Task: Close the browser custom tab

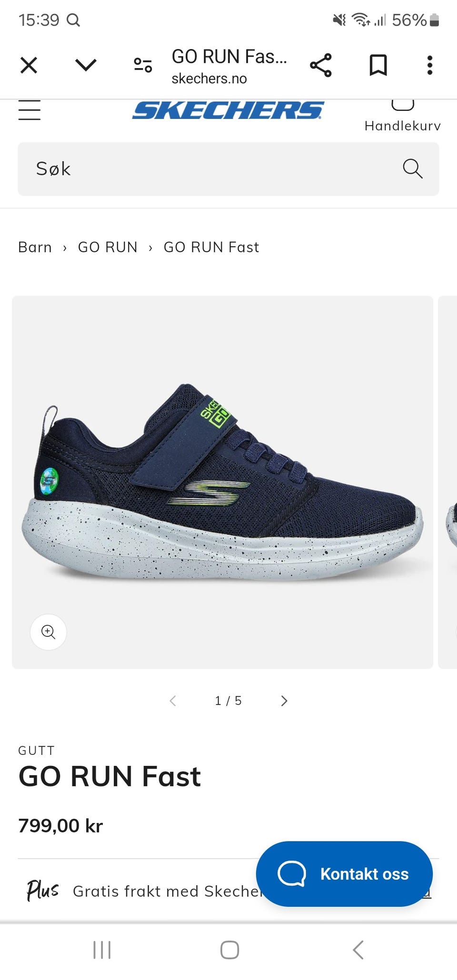Action: pyautogui.click(x=29, y=65)
